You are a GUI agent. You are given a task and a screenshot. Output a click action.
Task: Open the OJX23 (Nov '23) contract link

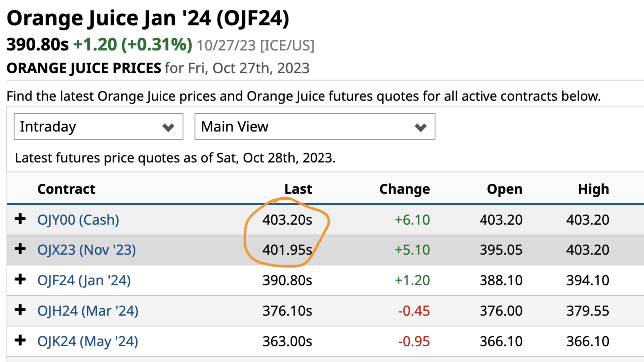(x=86, y=250)
